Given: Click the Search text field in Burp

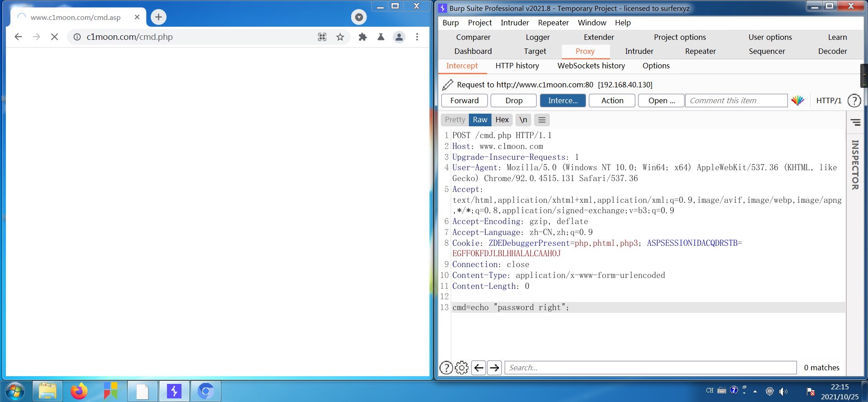Looking at the screenshot, I should (650, 368).
